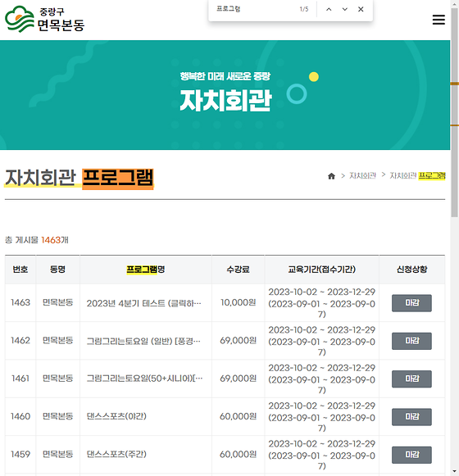Click the 69,000원 fee in row 1462
This screenshot has height=476, width=459.
click(x=239, y=341)
